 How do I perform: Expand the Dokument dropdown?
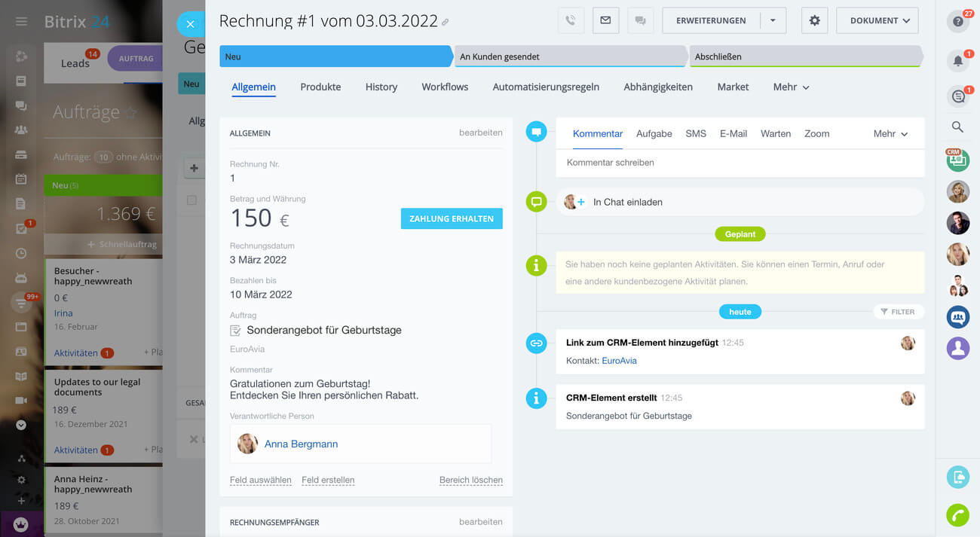pos(877,21)
